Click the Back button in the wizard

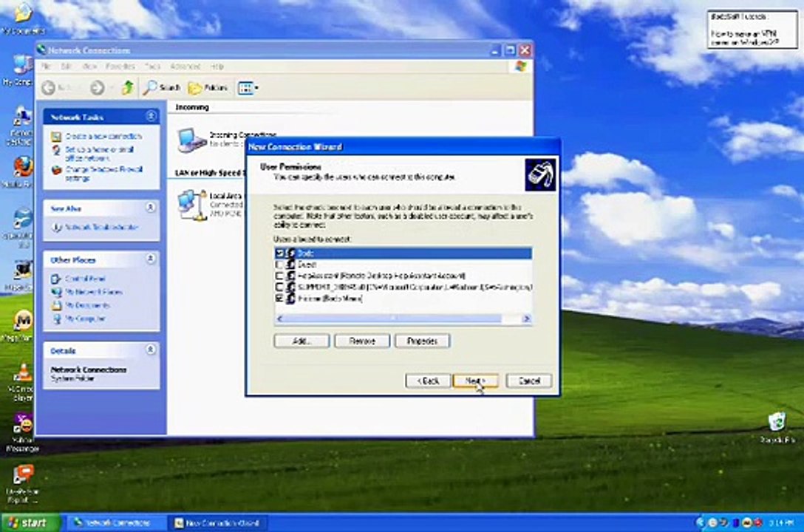[428, 381]
